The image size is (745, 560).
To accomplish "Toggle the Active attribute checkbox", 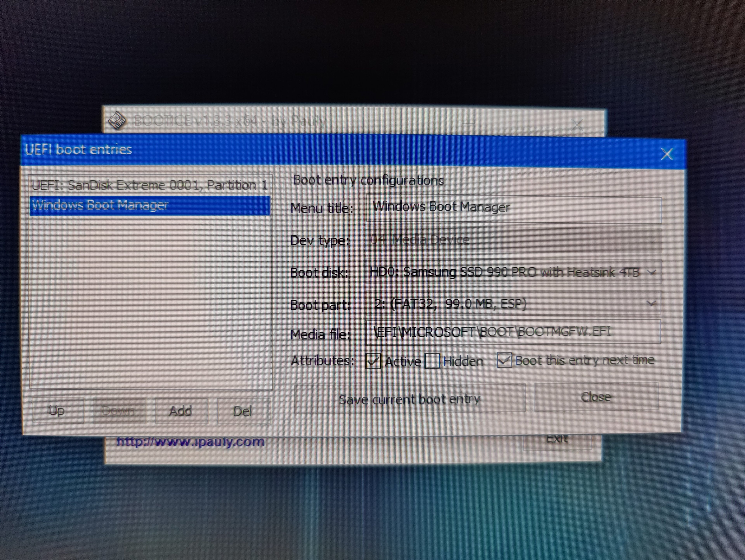I will (373, 361).
